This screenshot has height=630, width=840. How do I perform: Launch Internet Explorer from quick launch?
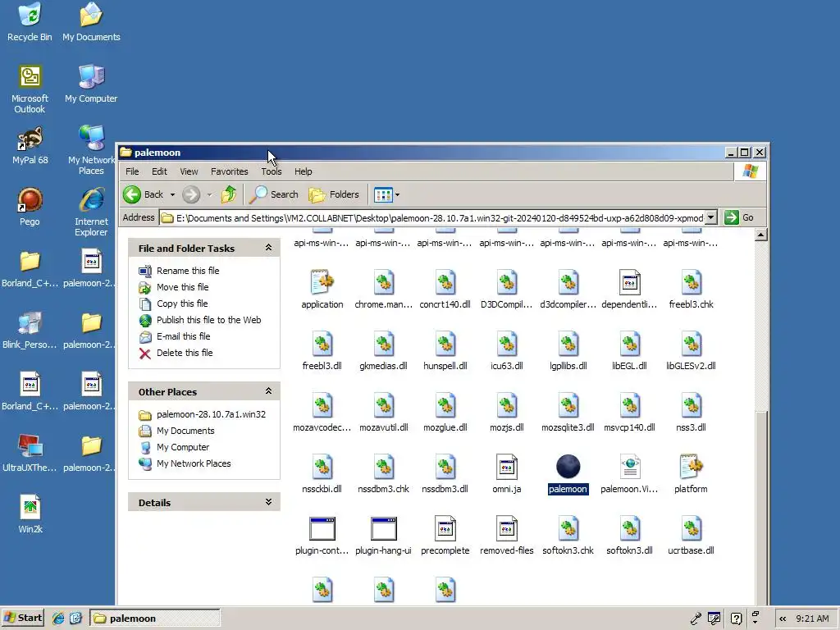(58, 619)
